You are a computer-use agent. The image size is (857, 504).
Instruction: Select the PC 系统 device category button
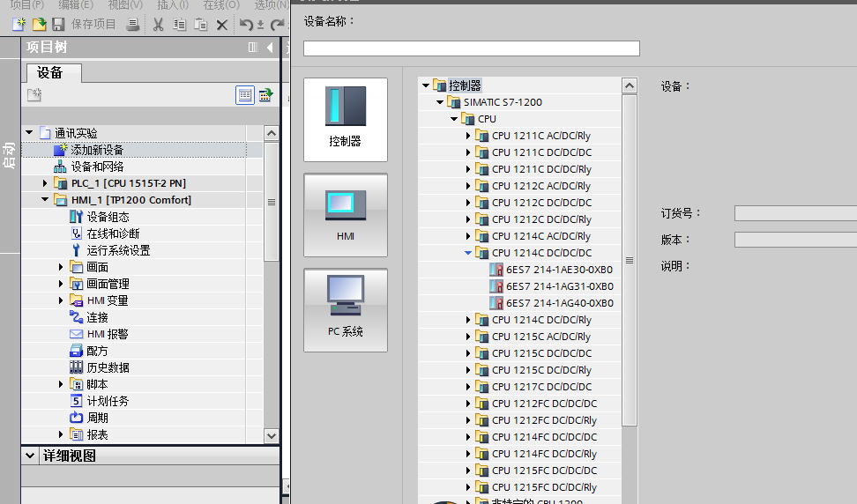(346, 310)
